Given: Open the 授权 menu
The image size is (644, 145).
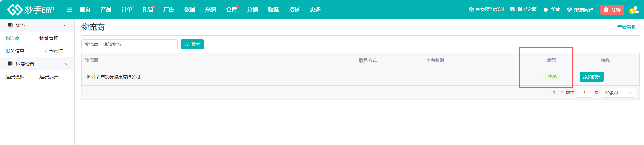Looking at the screenshot, I should click(x=294, y=10).
